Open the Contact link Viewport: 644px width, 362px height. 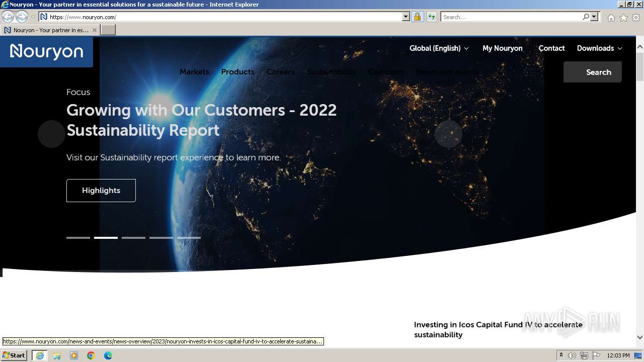(551, 48)
